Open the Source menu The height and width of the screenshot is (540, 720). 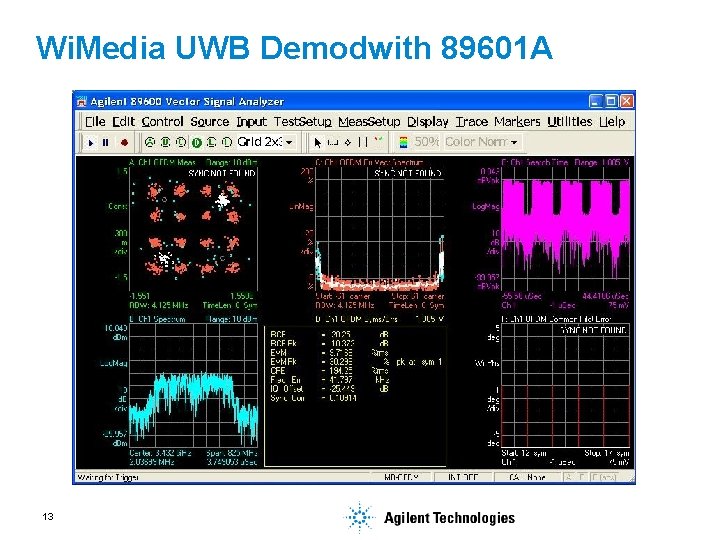coord(209,122)
